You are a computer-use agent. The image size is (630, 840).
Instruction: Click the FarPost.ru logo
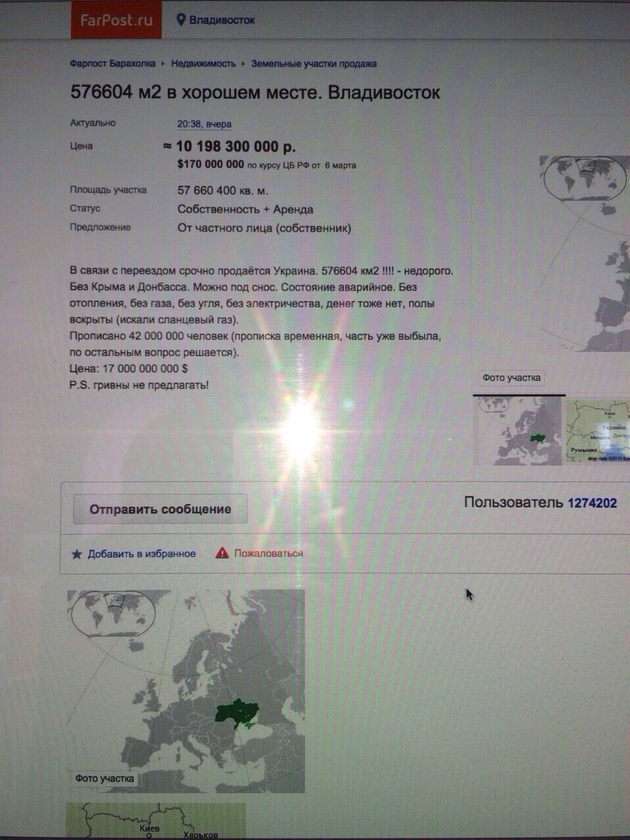(x=116, y=20)
